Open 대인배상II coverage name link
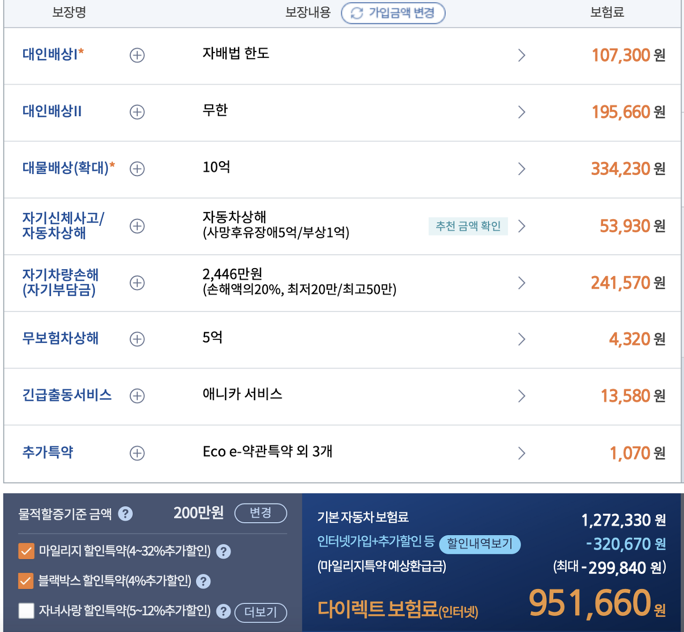 [x=52, y=111]
